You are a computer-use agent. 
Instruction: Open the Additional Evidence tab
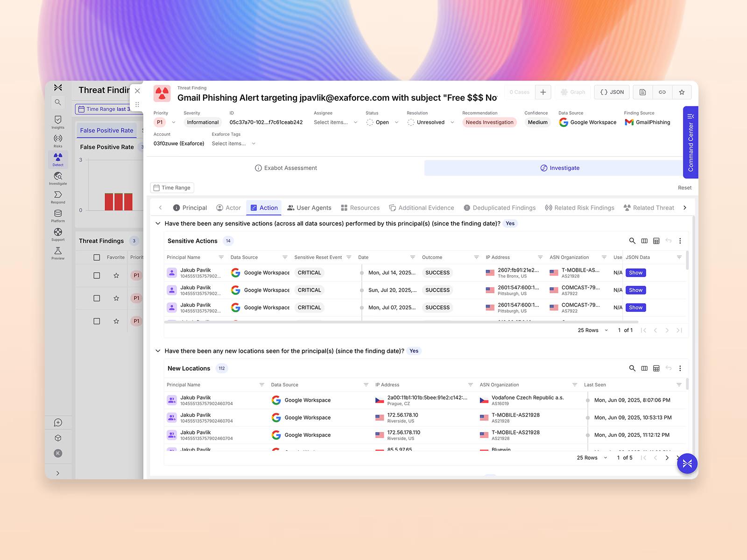(x=422, y=208)
